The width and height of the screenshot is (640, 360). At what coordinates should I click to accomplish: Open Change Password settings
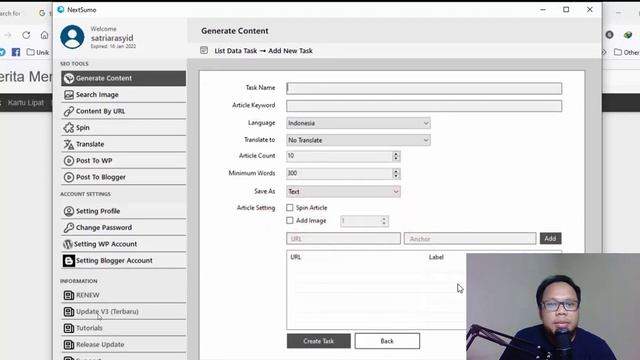point(123,227)
